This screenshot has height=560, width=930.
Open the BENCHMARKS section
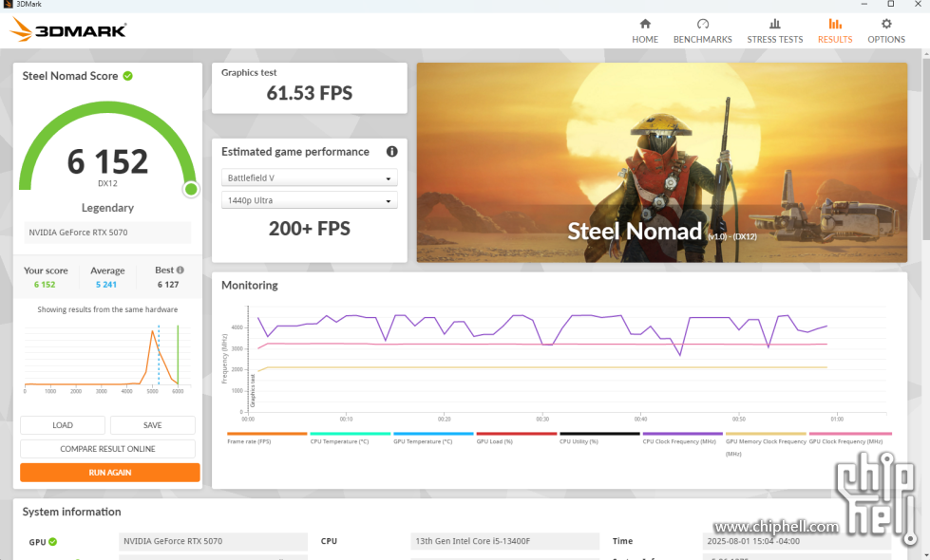702,30
